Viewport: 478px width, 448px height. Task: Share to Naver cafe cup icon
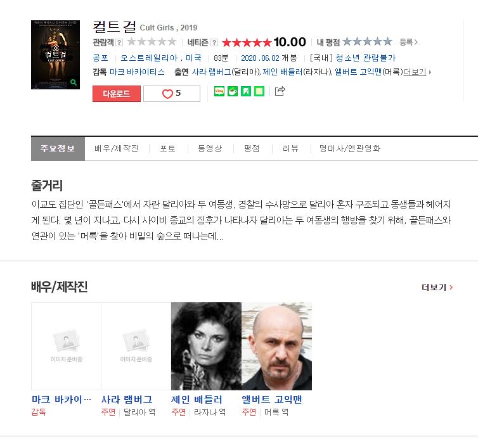coord(233,91)
